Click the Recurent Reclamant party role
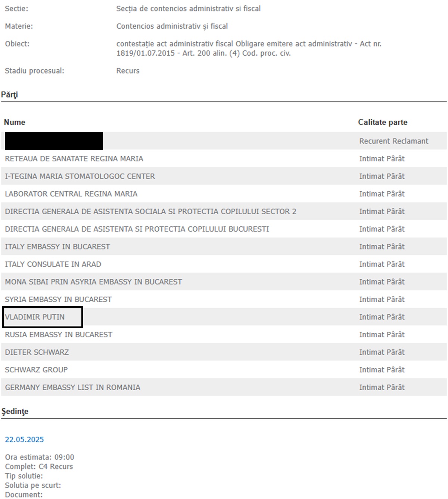 coord(394,141)
